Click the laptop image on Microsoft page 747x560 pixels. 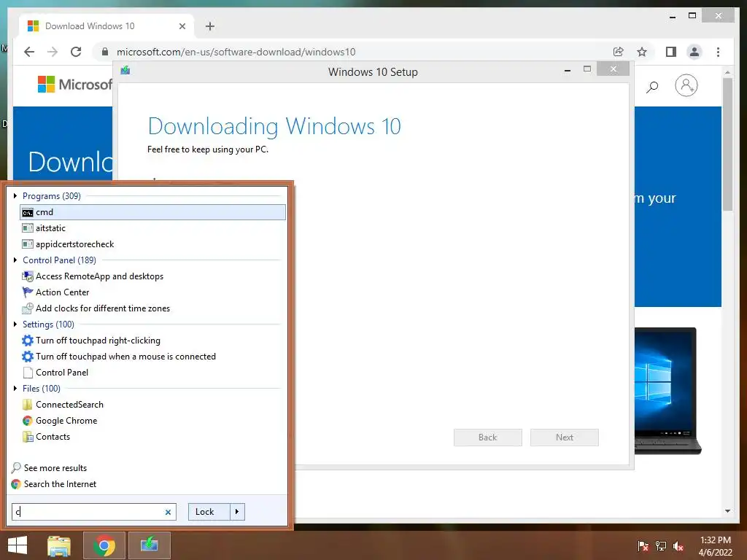tap(667, 391)
